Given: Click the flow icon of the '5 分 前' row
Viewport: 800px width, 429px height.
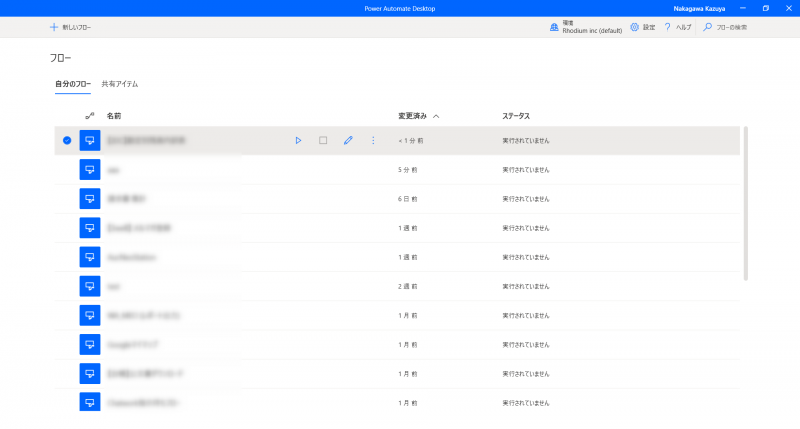Looking at the screenshot, I should [x=90, y=170].
